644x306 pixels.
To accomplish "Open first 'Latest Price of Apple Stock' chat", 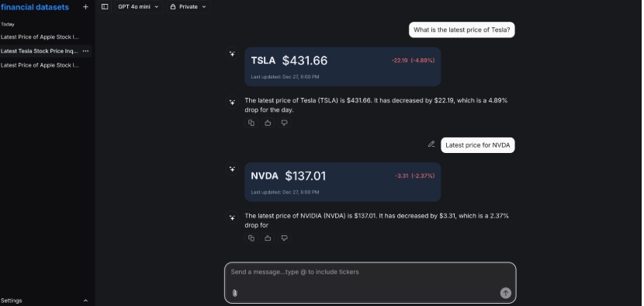I will coord(40,37).
